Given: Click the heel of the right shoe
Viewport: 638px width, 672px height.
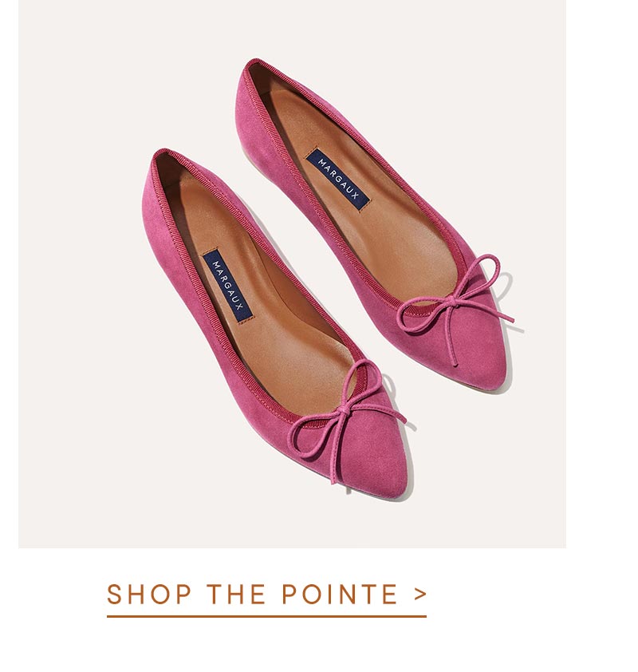Looking at the screenshot, I should coord(253,79).
